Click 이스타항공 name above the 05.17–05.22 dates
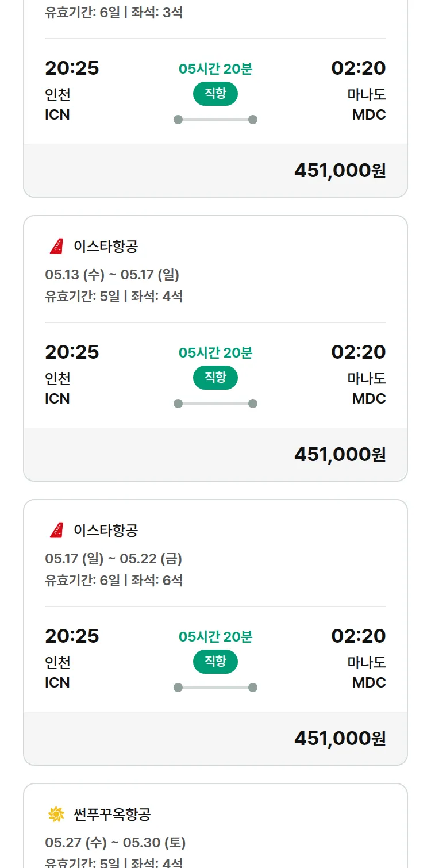 (106, 530)
